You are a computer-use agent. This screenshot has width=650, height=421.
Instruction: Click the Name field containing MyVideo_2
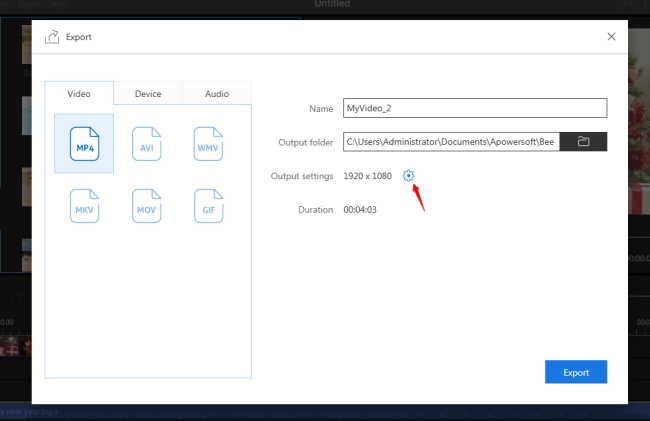pos(474,108)
